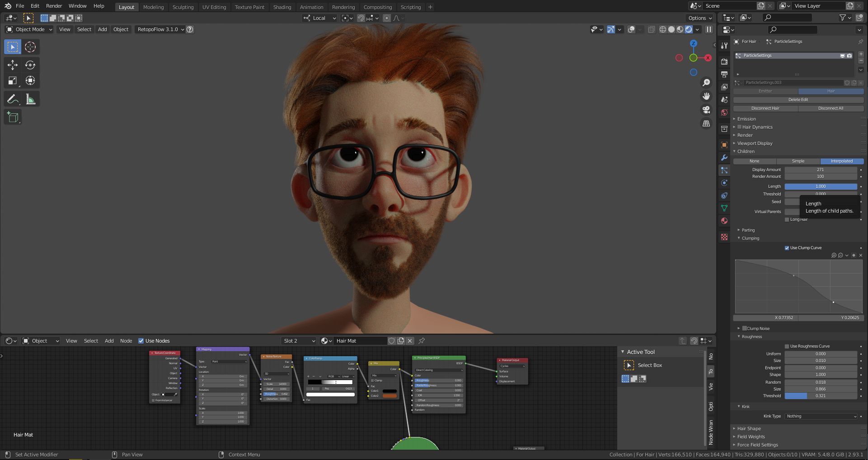The height and width of the screenshot is (460, 868).
Task: Disable the Use Clump Curve checkbox
Action: 787,248
